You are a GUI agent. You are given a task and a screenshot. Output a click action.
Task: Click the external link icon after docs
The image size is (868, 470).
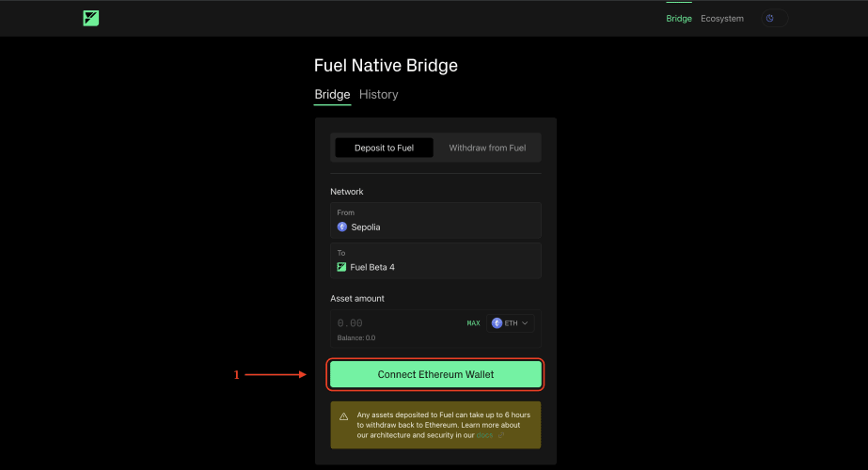pyautogui.click(x=501, y=435)
